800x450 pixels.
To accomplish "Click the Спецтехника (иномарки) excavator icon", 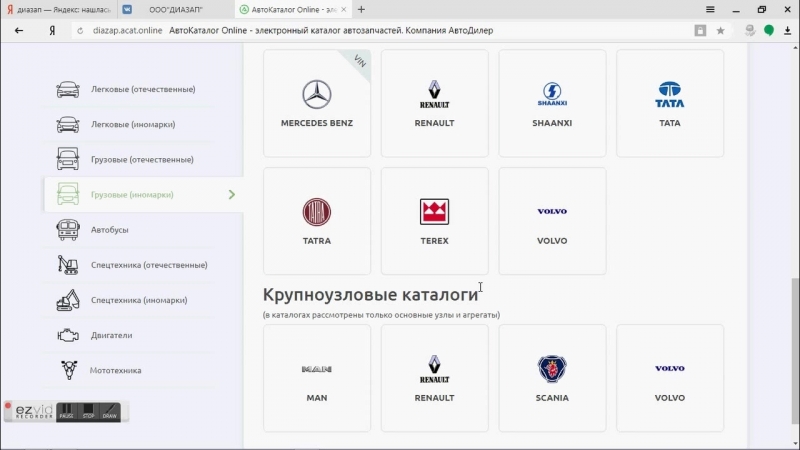I will tap(68, 300).
